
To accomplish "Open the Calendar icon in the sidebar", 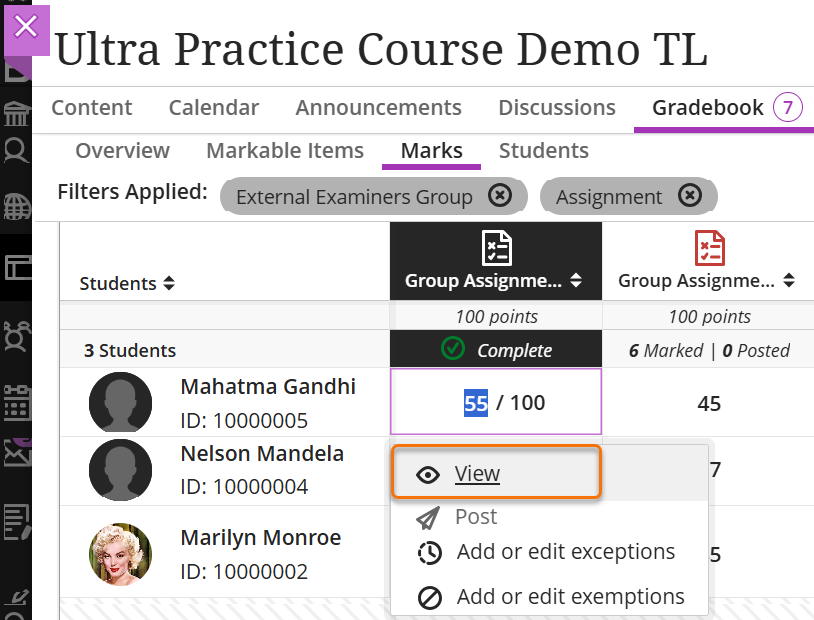I will click(x=16, y=400).
